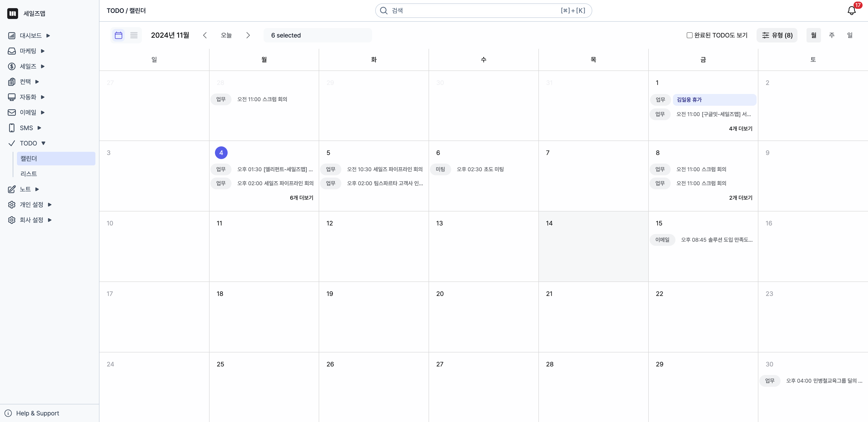The image size is (868, 422).
Task: Click the 노트 pencil icon
Action: tap(12, 189)
